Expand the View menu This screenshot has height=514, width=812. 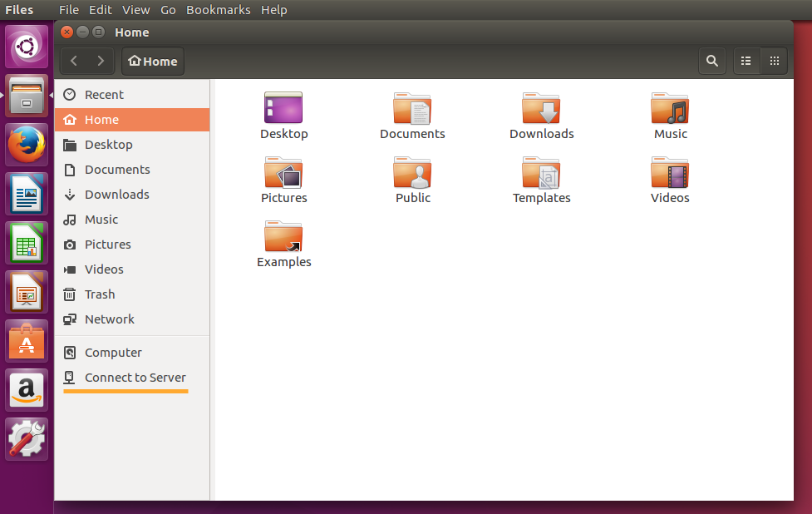pyautogui.click(x=135, y=10)
